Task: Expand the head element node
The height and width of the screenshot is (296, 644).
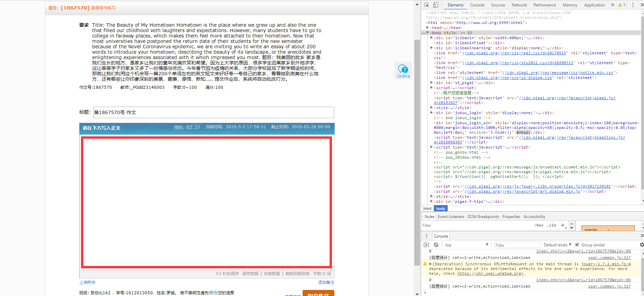Action: [x=427, y=28]
